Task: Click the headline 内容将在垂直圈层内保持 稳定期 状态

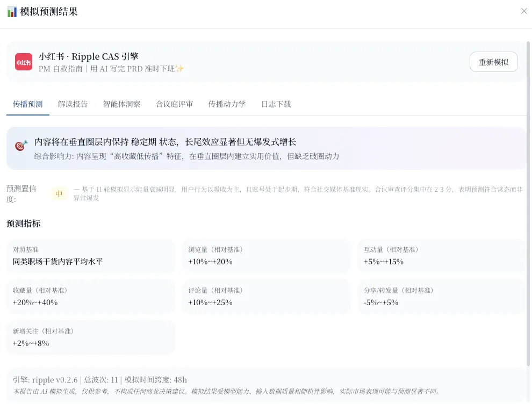Action: [x=165, y=142]
